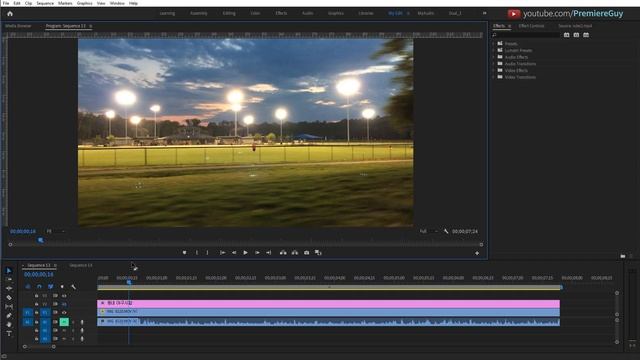Toggle Linked Selection in timeline
640x360 pixels.
51,287
